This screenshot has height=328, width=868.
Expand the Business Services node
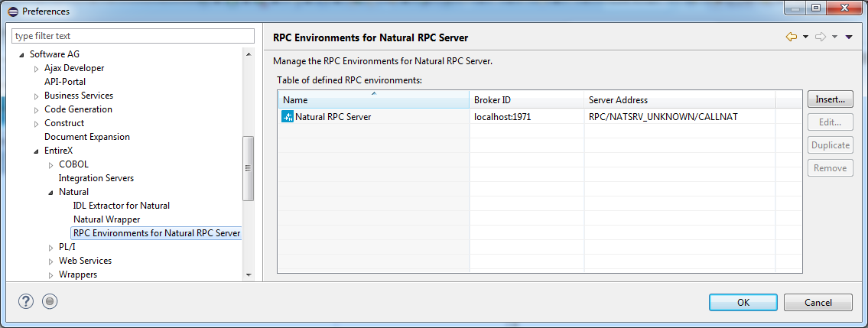click(x=37, y=96)
